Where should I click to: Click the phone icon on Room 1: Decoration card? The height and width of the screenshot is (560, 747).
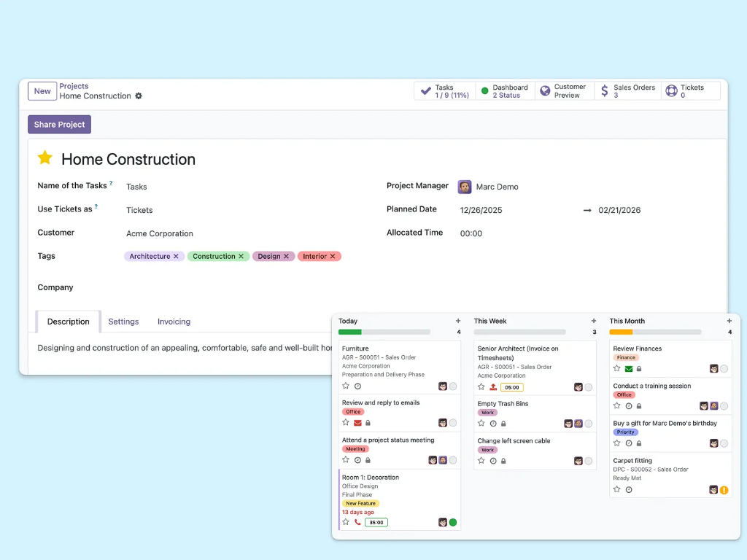tap(357, 522)
